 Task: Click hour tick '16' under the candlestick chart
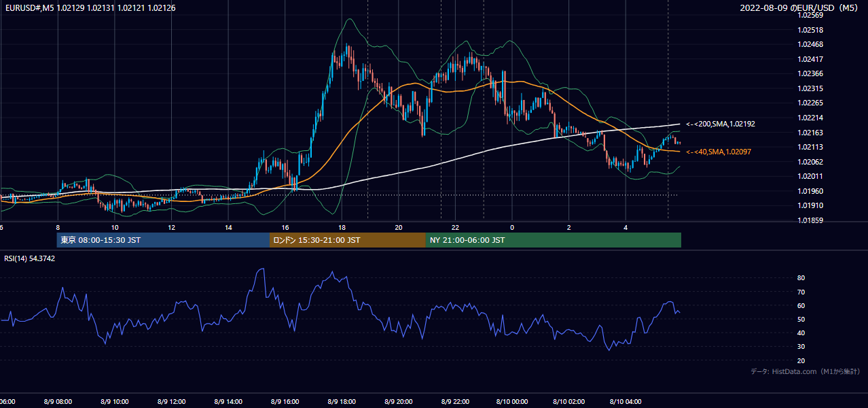(285, 227)
